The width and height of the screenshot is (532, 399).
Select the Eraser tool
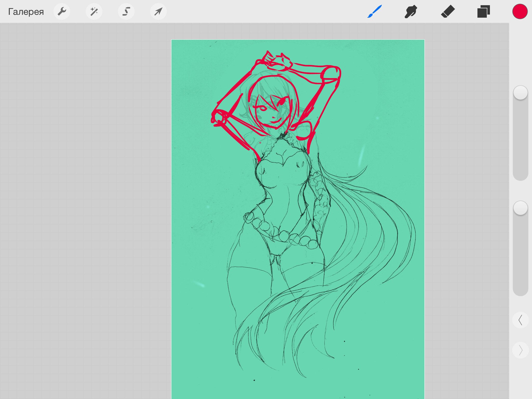[448, 11]
